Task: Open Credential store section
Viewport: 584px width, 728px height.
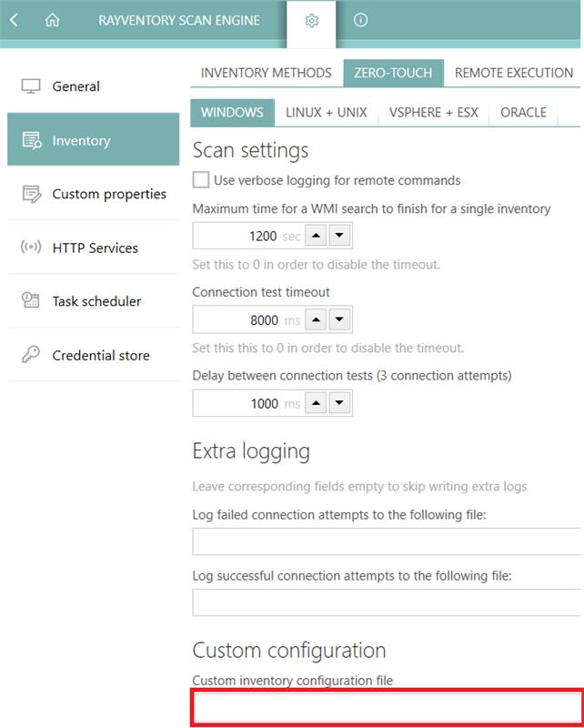Action: click(94, 355)
